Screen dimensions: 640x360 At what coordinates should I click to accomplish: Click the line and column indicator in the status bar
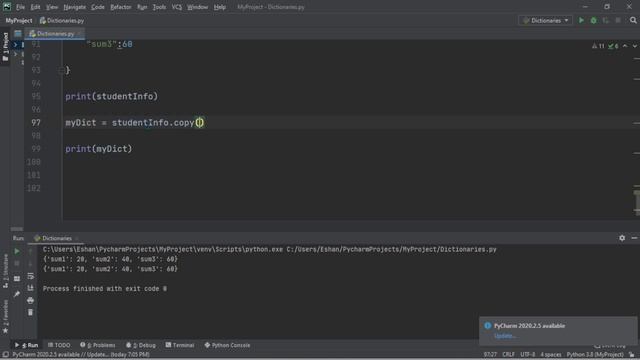(x=490, y=355)
